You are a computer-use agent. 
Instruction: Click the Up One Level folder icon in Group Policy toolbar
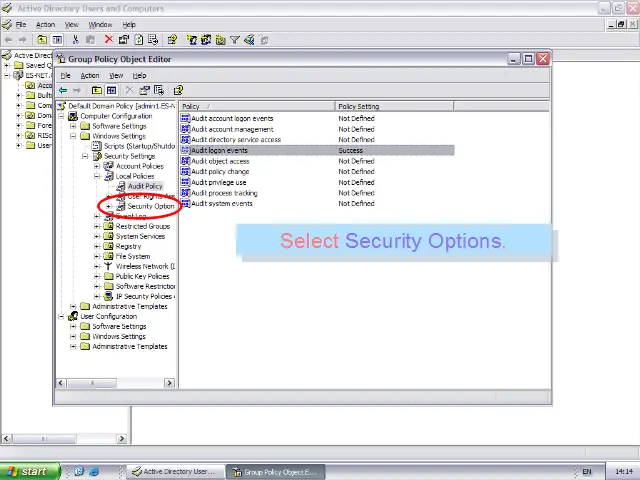[x=96, y=90]
